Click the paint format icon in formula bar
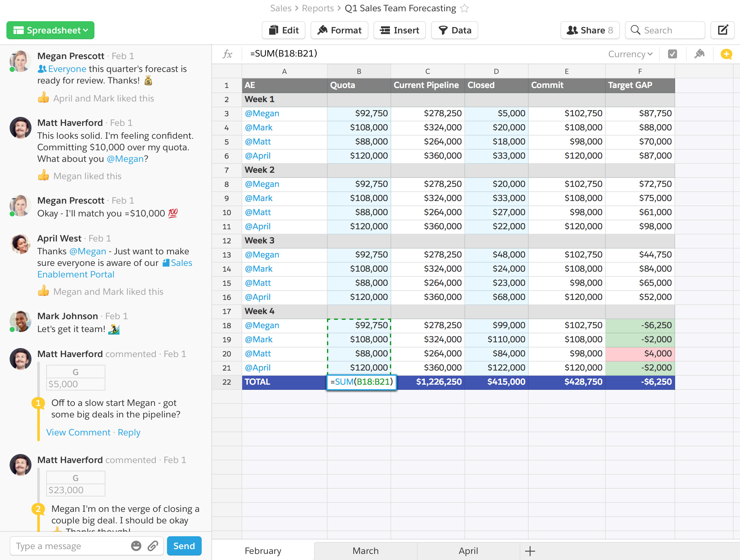This screenshot has width=740, height=560. pos(699,54)
